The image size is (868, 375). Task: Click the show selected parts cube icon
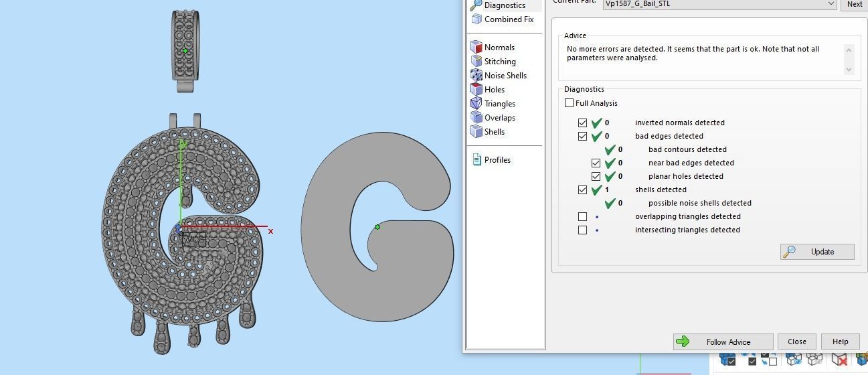pyautogui.click(x=727, y=359)
